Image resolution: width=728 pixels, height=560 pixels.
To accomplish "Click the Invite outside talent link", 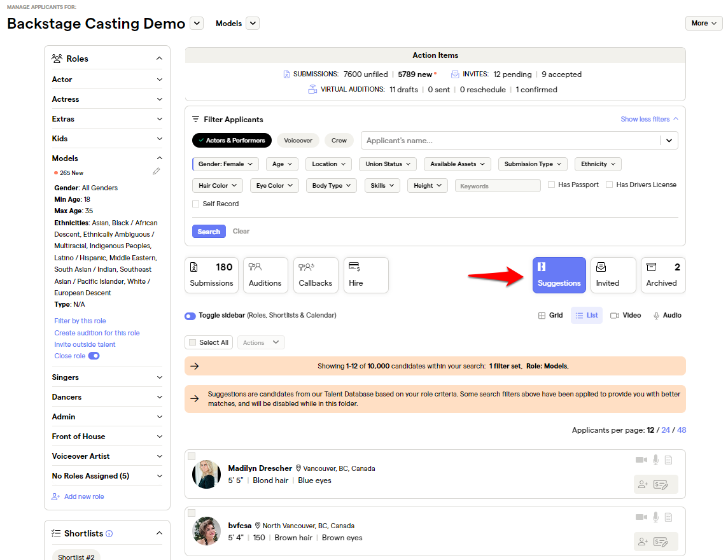I will point(85,344).
